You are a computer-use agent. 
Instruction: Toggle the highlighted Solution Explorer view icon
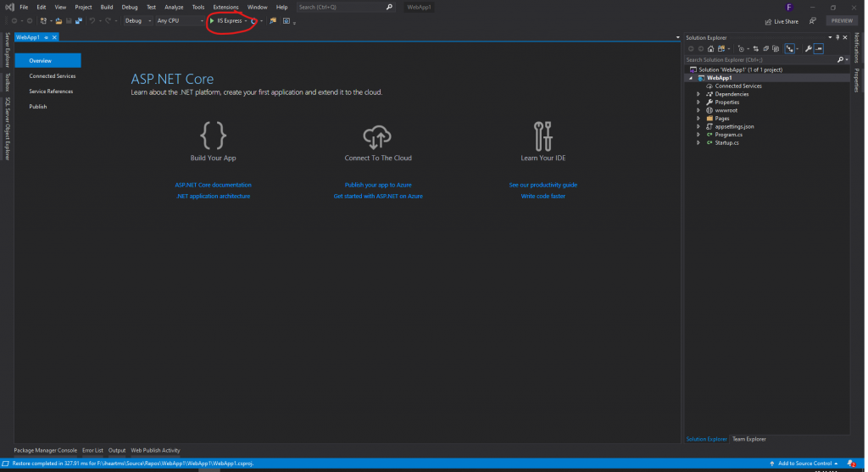790,48
